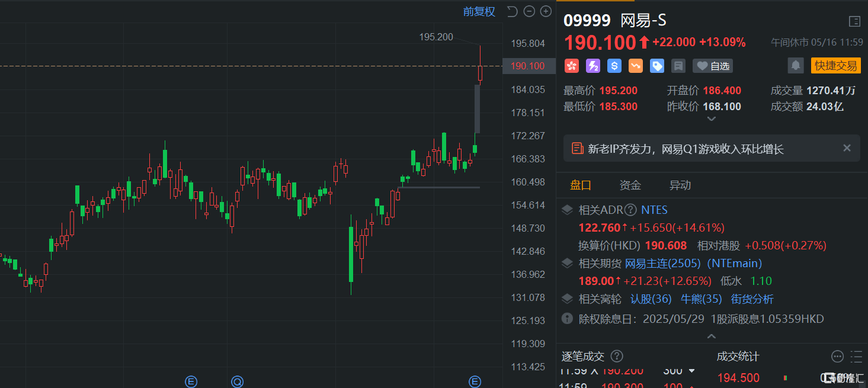This screenshot has width=868, height=388.
Task: Open the help icon next to 逐笔成交
Action: [617, 356]
